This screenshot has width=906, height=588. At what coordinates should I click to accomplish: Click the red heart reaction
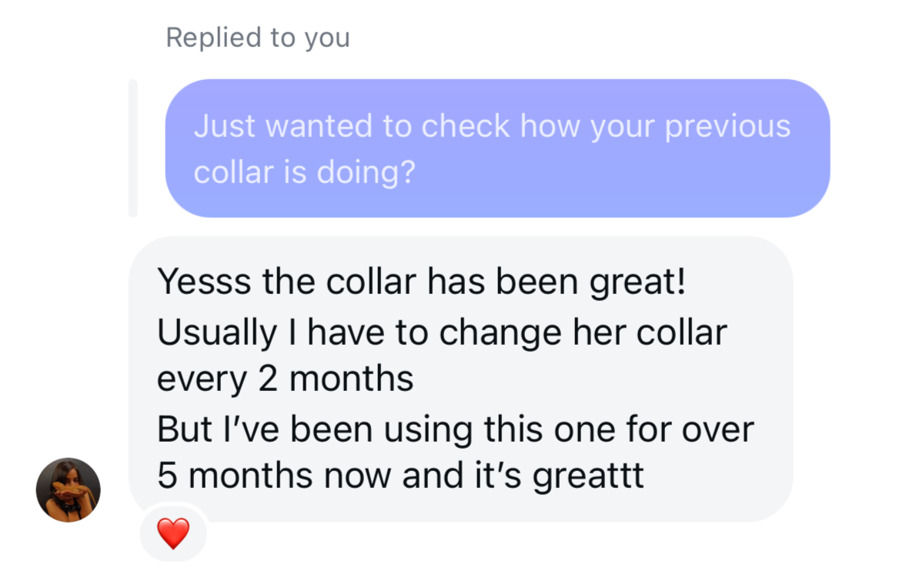point(173,533)
